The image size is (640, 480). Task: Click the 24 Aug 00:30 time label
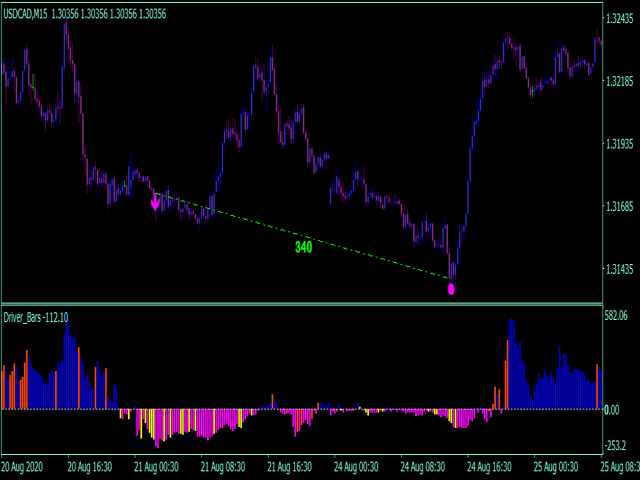pyautogui.click(x=356, y=467)
